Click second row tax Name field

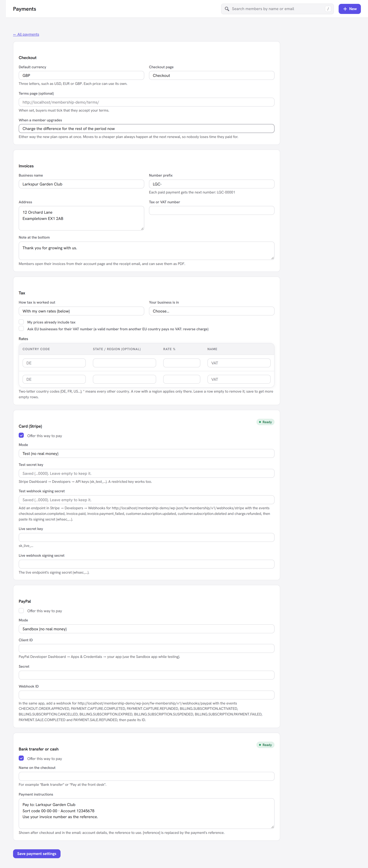(x=239, y=379)
